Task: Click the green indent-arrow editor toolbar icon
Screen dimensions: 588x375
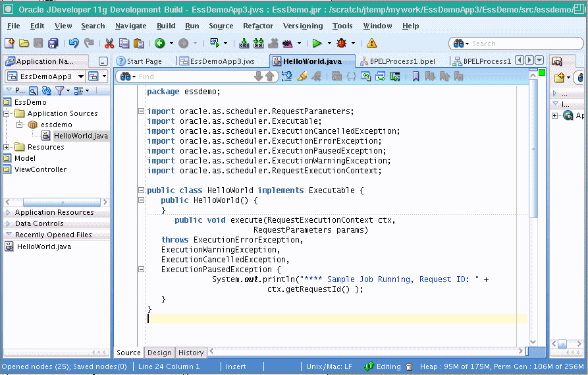Action: 395,76
